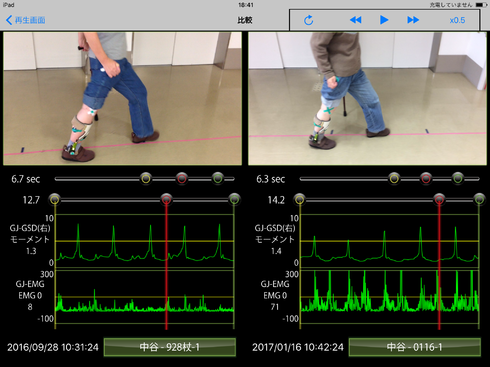The image size is (490, 367).
Task: Select red cursor marker on 14.2 track
Action: coord(439,199)
